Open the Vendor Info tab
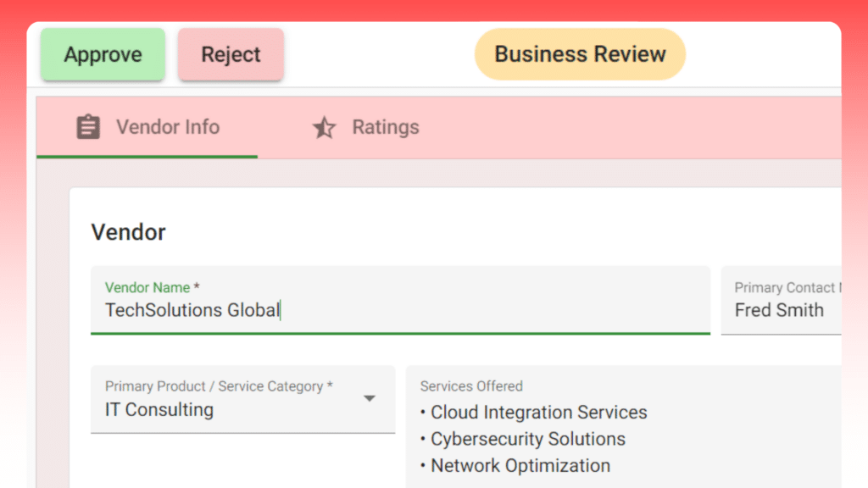Screen dimensions: 868x488 (x=147, y=127)
